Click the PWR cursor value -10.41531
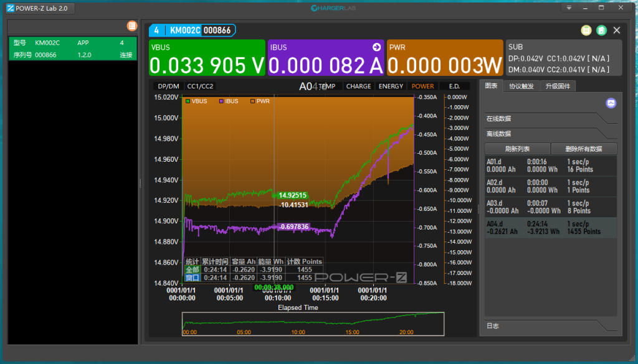The width and height of the screenshot is (638, 364). click(294, 205)
